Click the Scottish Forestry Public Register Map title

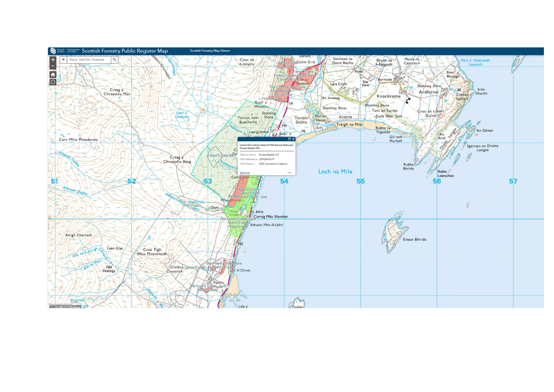click(125, 51)
